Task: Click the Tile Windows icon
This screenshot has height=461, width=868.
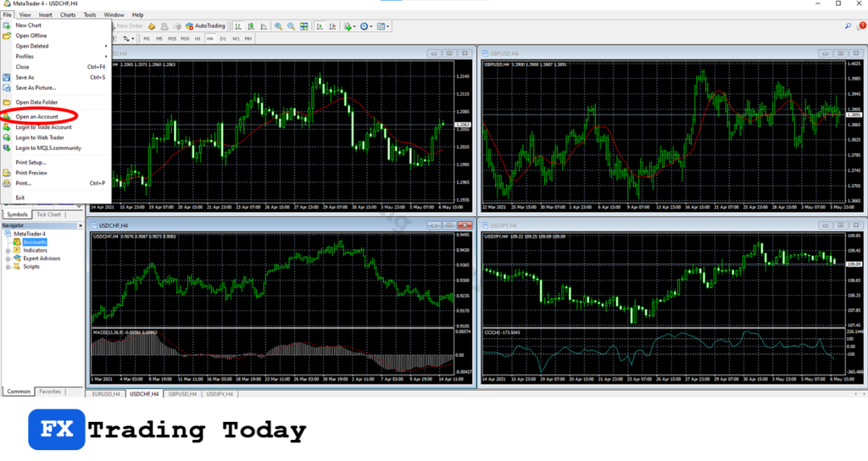Action: point(304,26)
